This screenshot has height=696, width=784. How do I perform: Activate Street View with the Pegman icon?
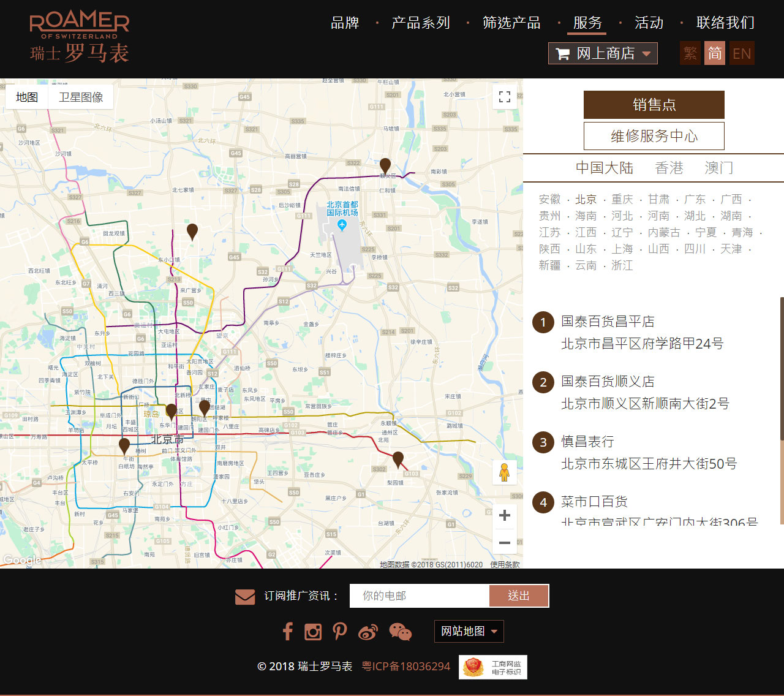coord(505,472)
